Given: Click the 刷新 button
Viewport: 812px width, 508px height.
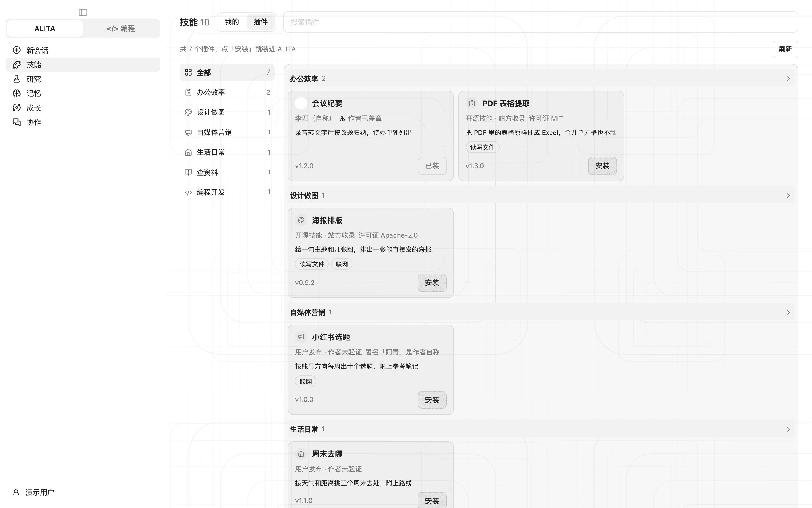Looking at the screenshot, I should click(x=785, y=49).
